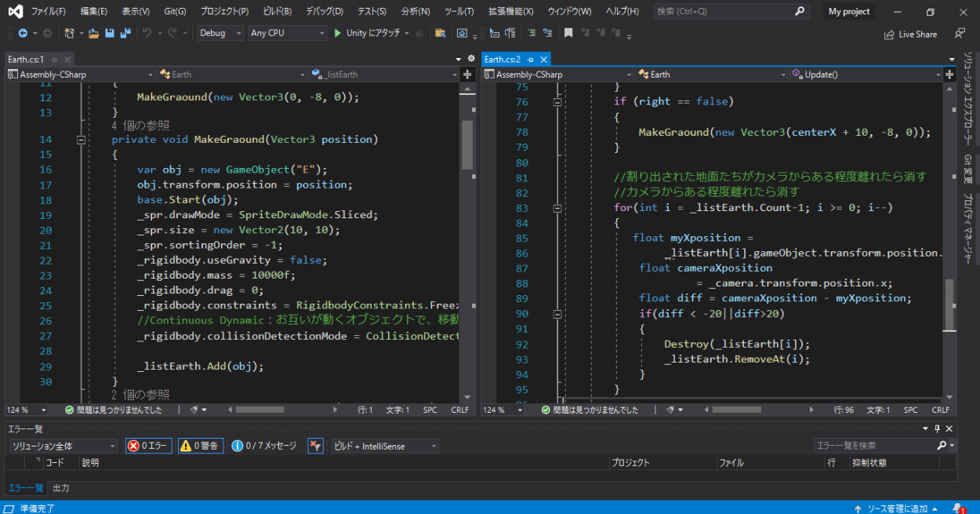Toggle the 0 警告 warnings filter

[201, 446]
